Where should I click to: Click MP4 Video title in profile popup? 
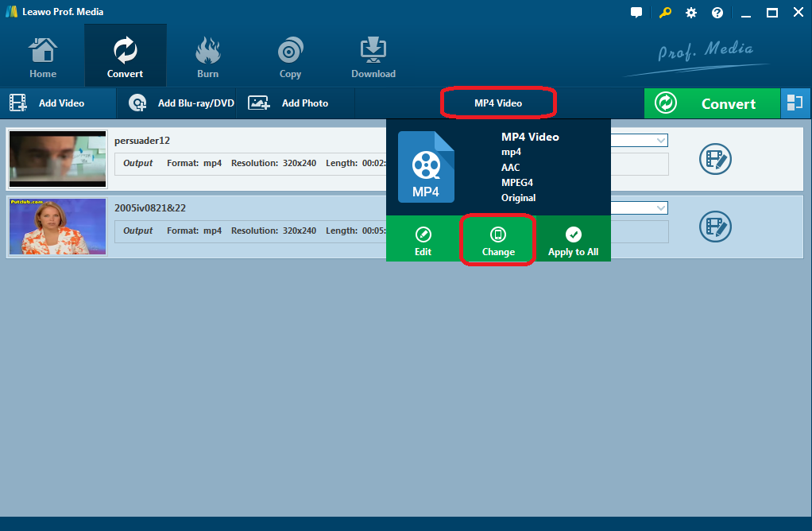click(x=530, y=137)
